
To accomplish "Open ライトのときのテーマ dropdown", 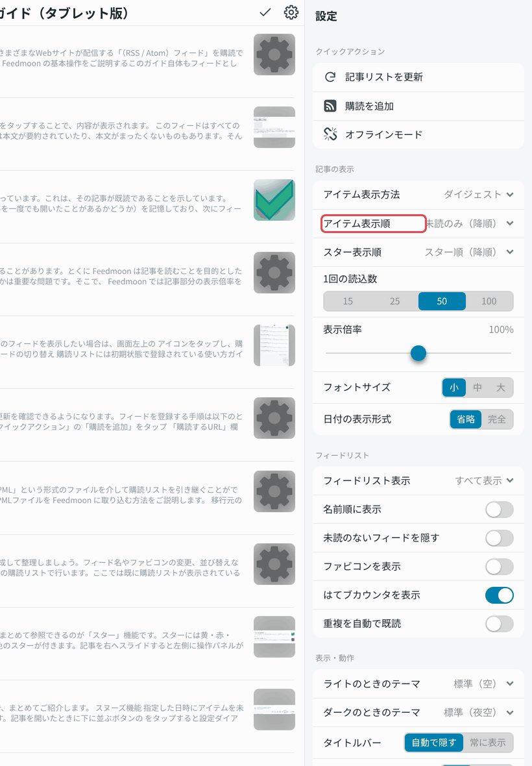I will pos(483,684).
